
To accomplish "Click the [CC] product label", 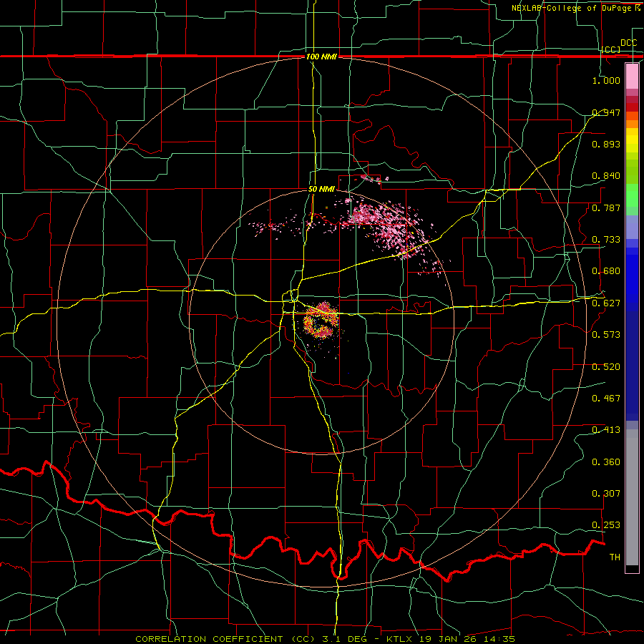I will 611,49.
